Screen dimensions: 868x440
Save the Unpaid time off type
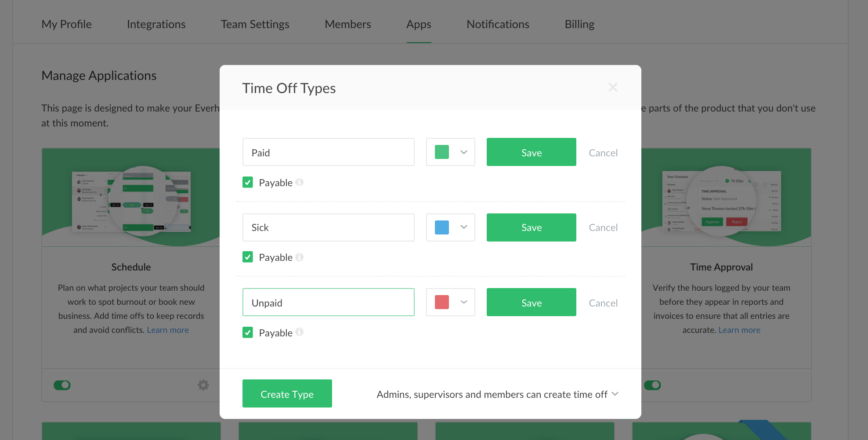pos(532,302)
